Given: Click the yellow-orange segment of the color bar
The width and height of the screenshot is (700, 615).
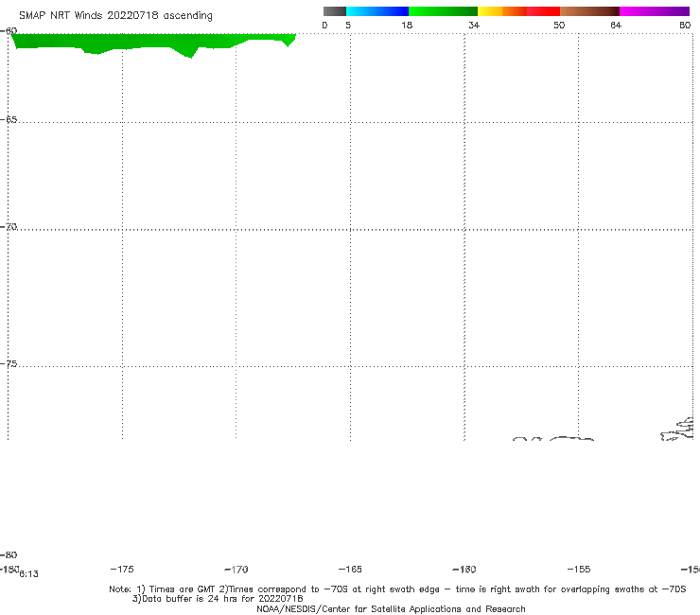Looking at the screenshot, I should [501, 11].
